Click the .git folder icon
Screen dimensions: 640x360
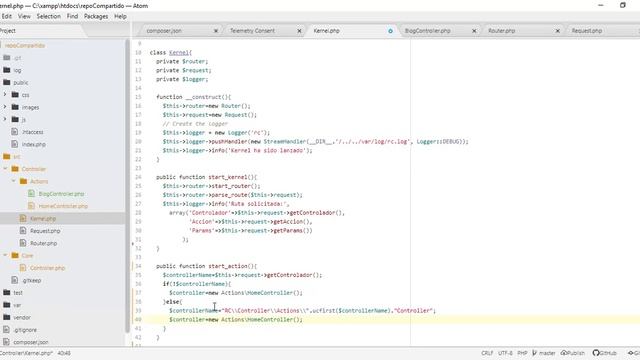click(x=7, y=58)
